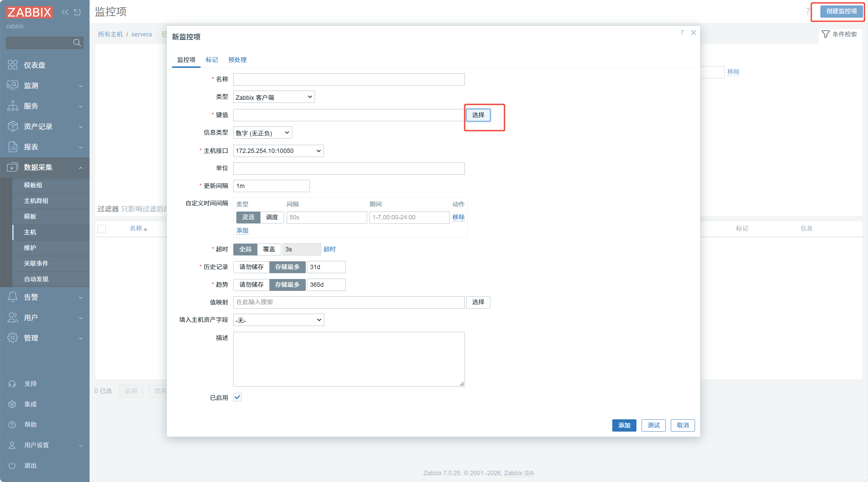Click 选择 next to 值映射 field
868x482 pixels.
point(478,302)
